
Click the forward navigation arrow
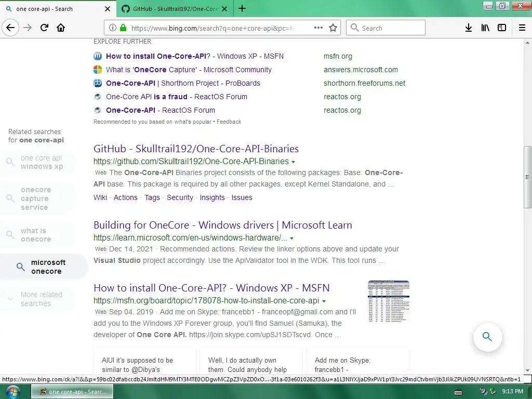coord(28,28)
